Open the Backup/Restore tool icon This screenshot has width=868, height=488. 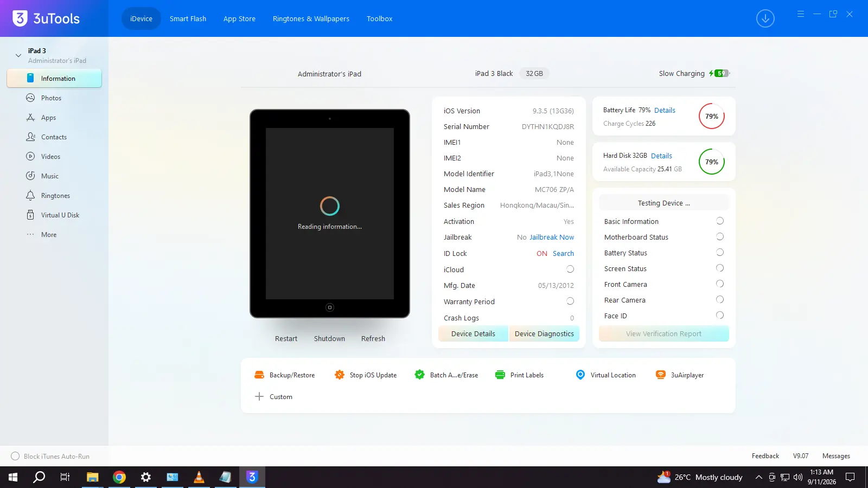[x=259, y=375]
